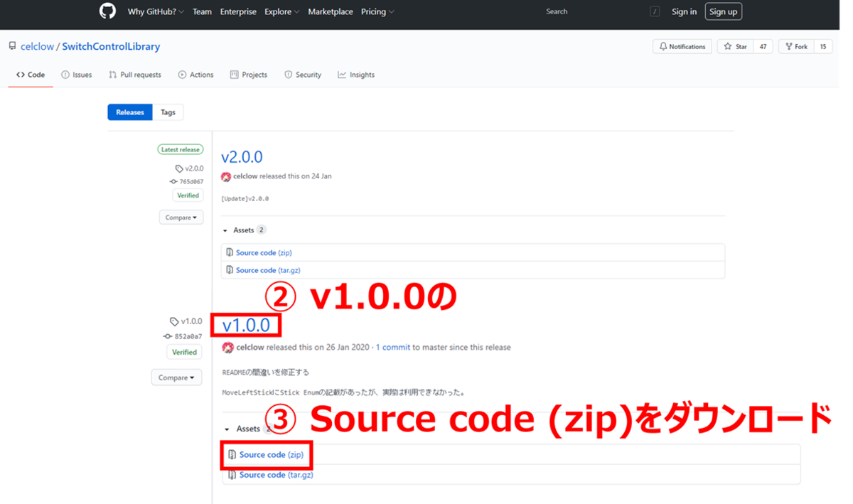Collapse the v1.0.0 Assets section

pos(247,429)
